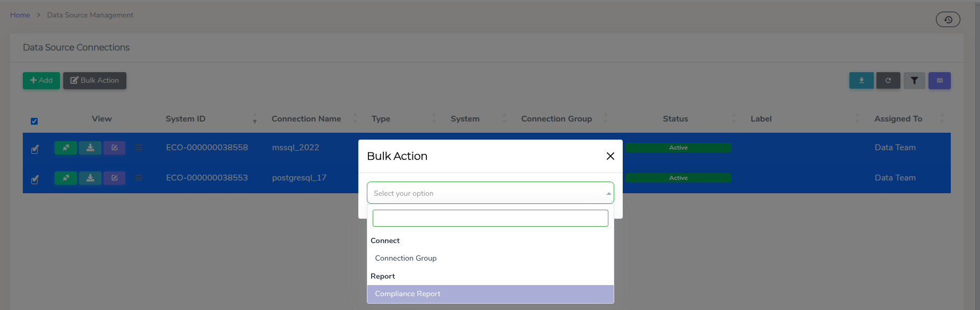
Task: Sort by System ID column arrows
Action: point(255,118)
